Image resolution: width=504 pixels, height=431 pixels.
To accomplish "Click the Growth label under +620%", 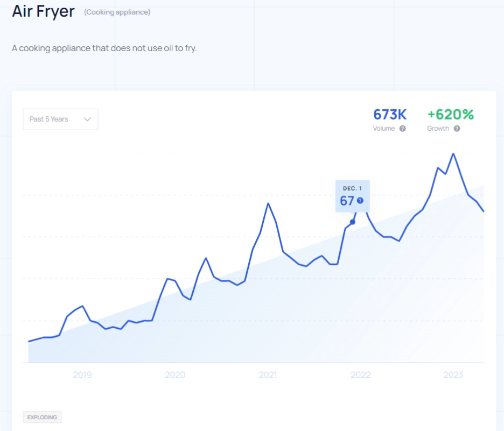I will tap(438, 129).
